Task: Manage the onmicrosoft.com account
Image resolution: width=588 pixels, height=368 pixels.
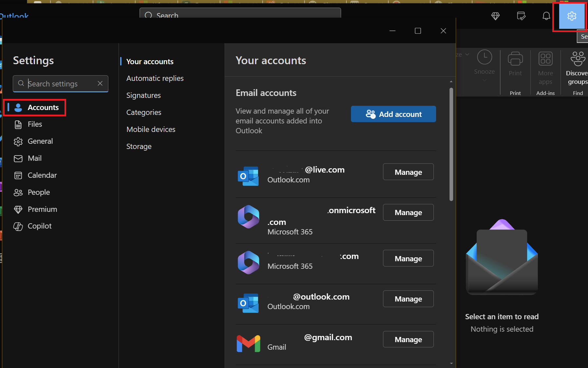Action: [408, 212]
